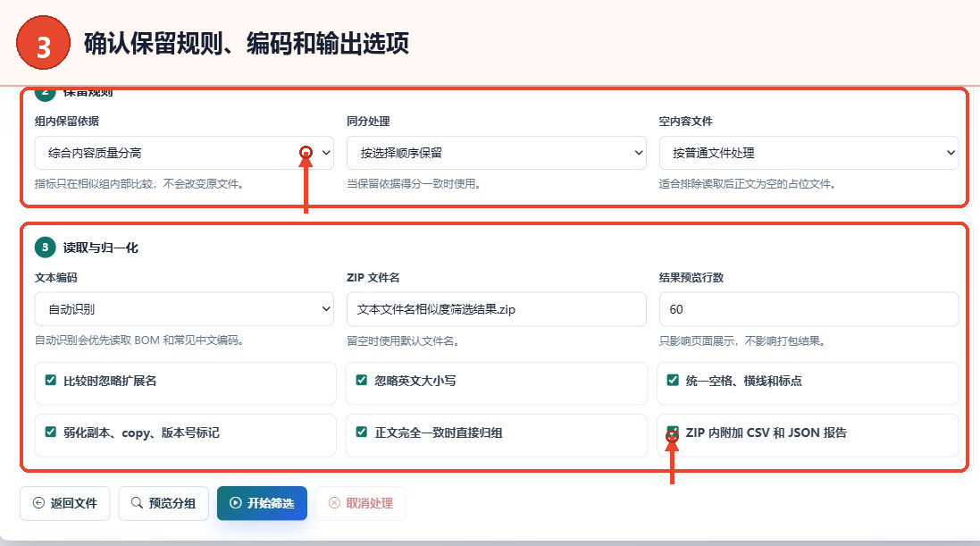Toggle ZIP 内附加 CSV 和 JSON 报告 checkbox
980x546 pixels.
coord(673,433)
